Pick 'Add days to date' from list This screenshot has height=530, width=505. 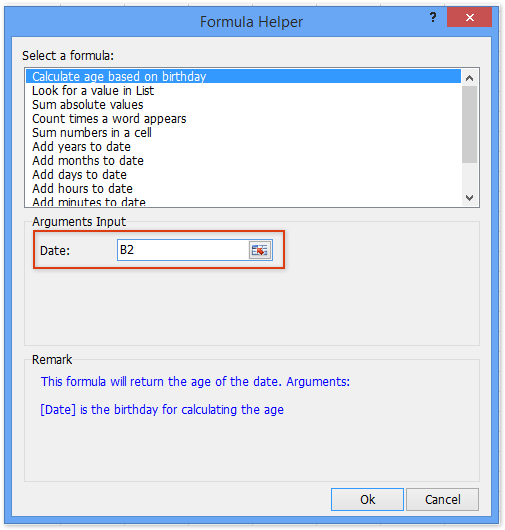tap(243, 174)
